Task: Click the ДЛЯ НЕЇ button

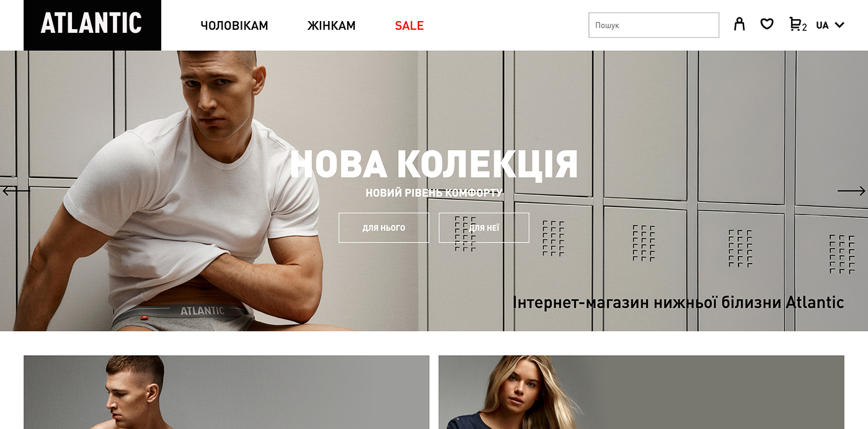Action: click(484, 228)
